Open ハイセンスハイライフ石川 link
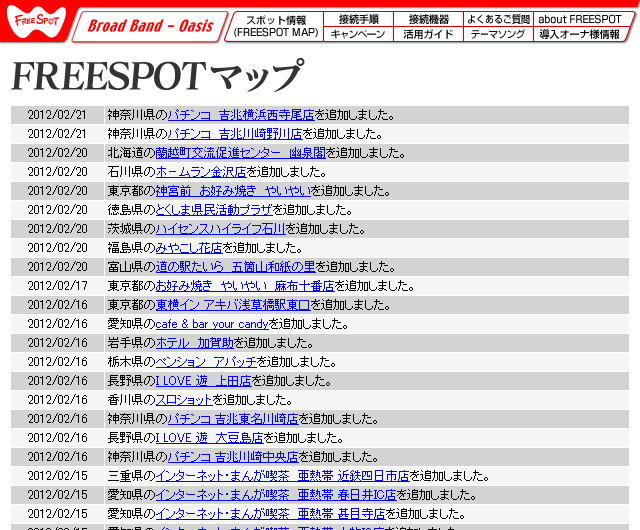Viewport: 640px width, 530px height. tap(220, 229)
